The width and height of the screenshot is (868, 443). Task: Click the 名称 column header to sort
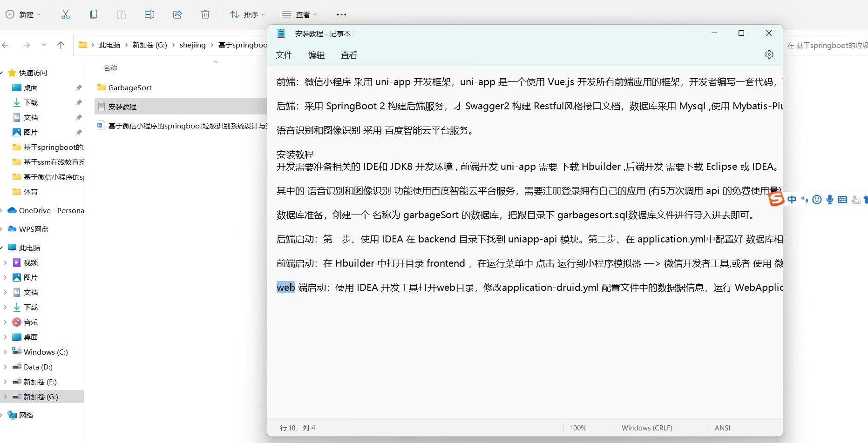pyautogui.click(x=110, y=68)
